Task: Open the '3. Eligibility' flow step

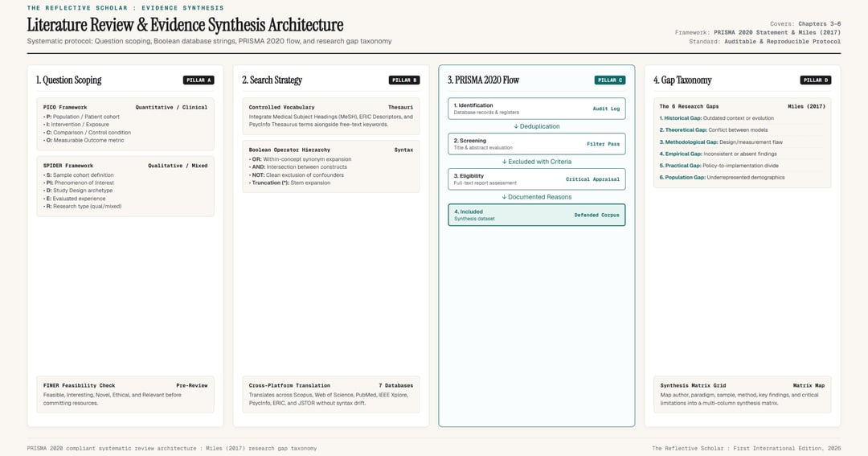Action: tap(536, 179)
